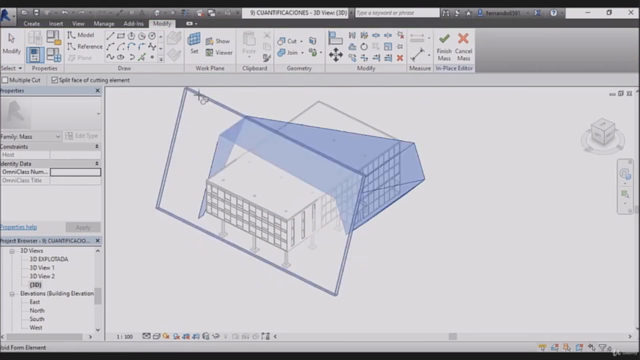640x360 pixels.
Task: Collapse the Constraints section
Action: [97, 147]
